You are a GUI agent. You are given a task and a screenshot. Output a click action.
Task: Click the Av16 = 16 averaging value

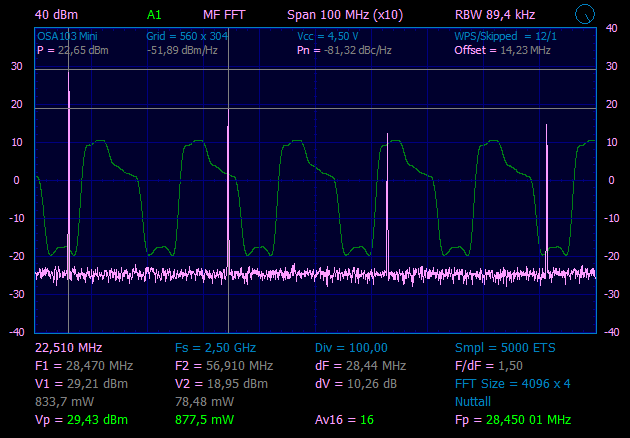pos(344,419)
